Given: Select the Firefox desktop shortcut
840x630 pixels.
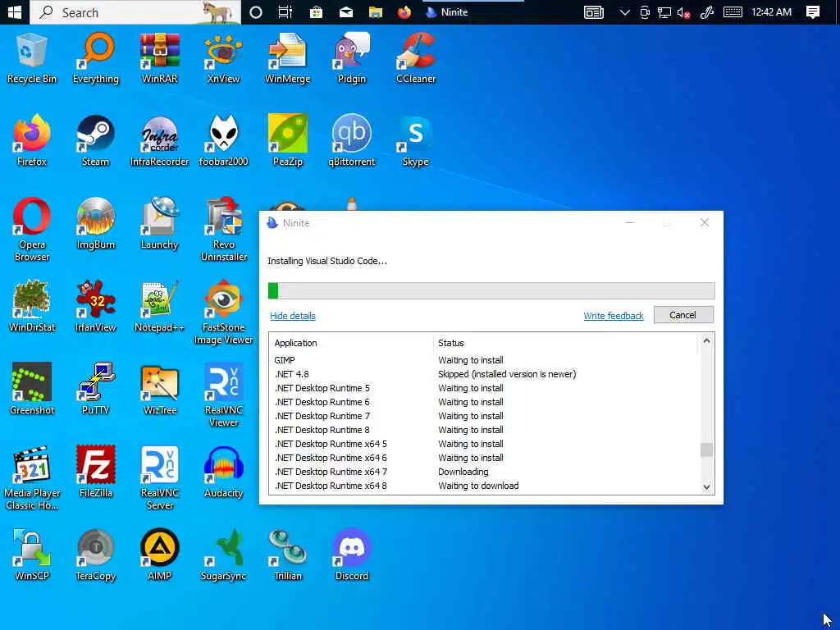Looking at the screenshot, I should tap(32, 141).
